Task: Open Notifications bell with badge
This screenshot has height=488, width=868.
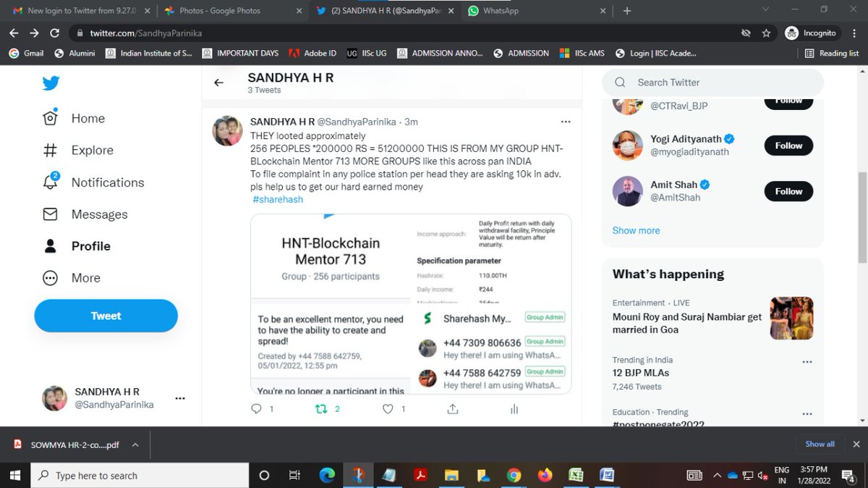Action: pos(93,182)
